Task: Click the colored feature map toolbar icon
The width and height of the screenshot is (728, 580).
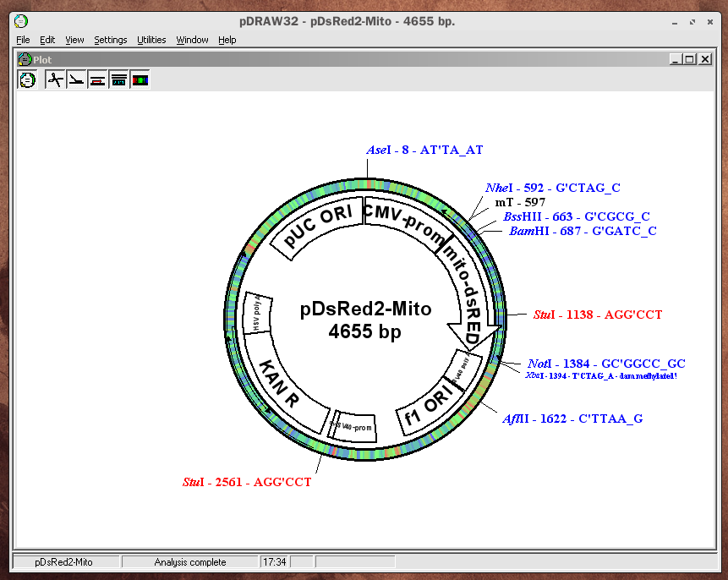Action: pyautogui.click(x=140, y=79)
